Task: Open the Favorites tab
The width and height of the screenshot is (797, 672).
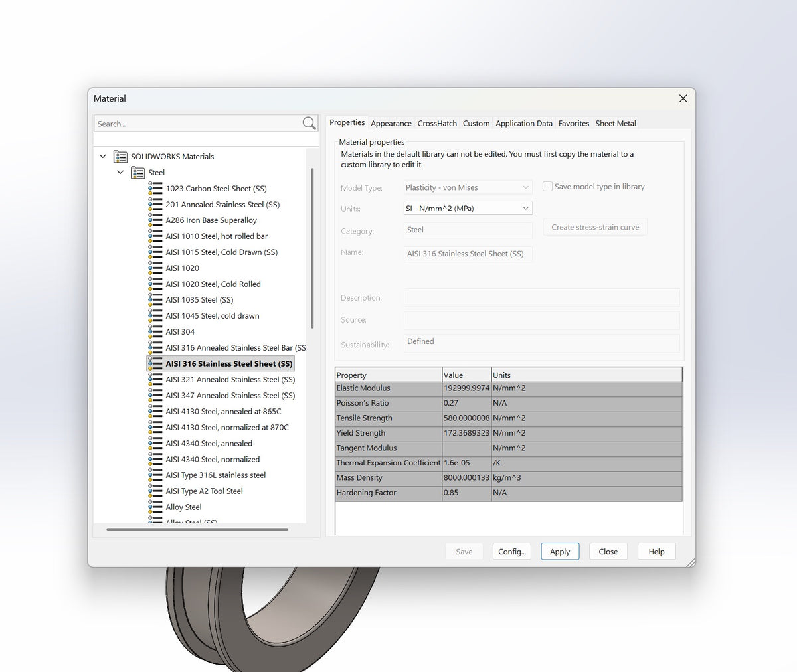Action: coord(574,124)
